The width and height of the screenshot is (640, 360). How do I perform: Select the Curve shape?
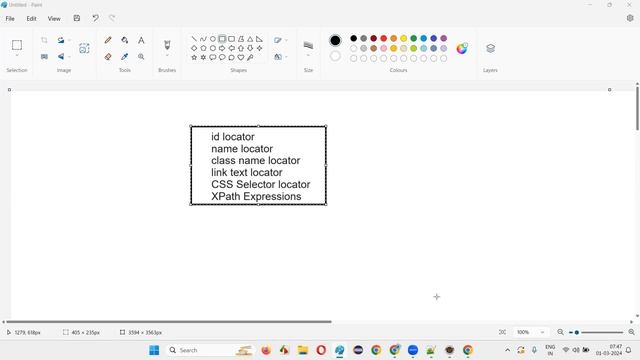(x=203, y=39)
